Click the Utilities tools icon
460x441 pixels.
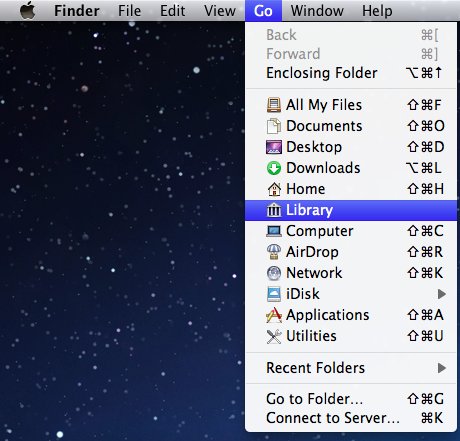(x=274, y=336)
